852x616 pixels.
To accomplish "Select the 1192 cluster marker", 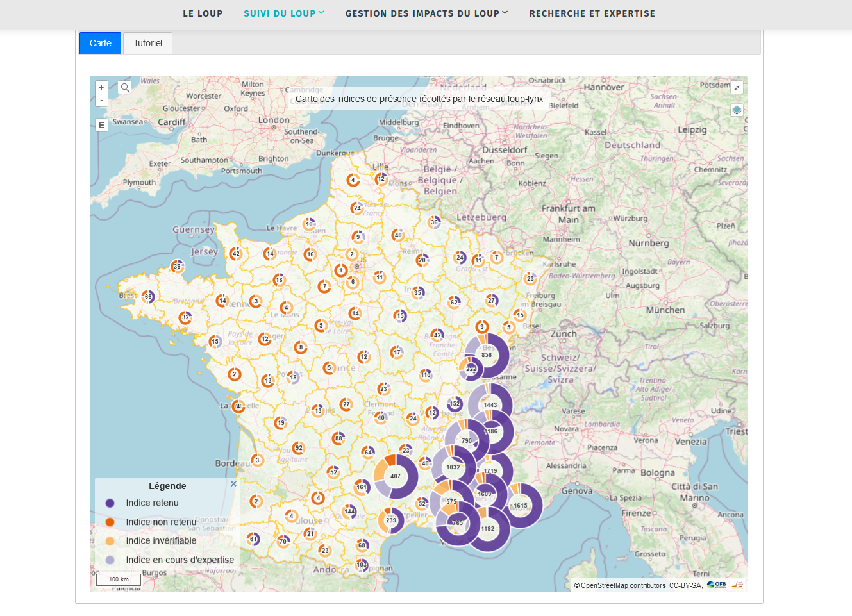I will coord(488,529).
